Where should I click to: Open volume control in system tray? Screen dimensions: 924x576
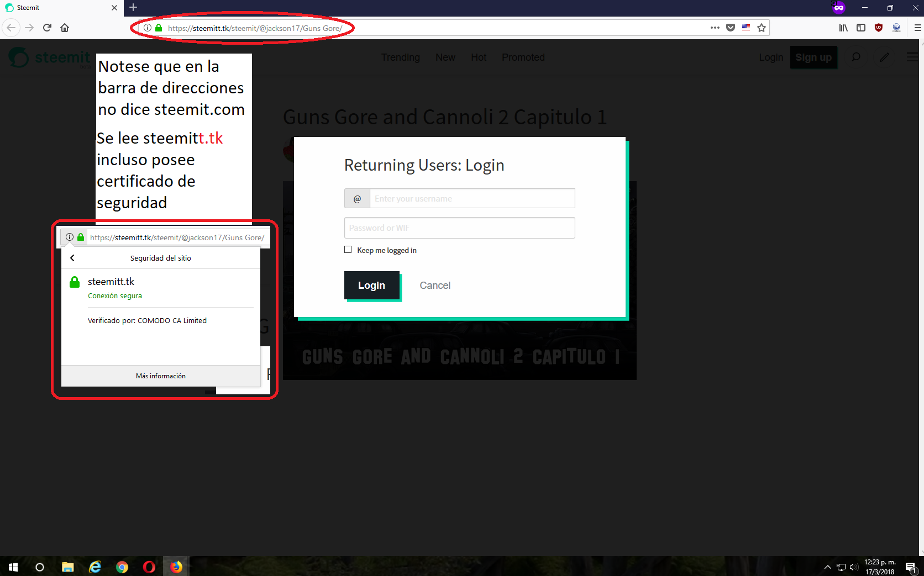(x=854, y=567)
